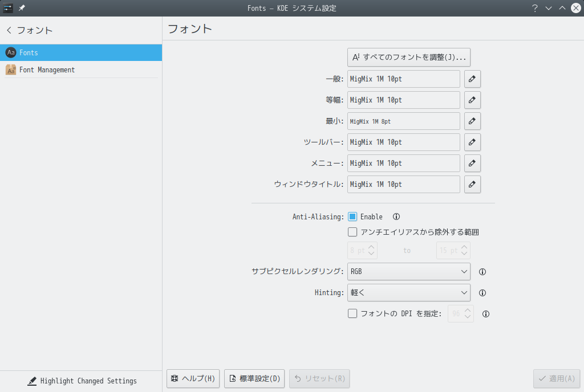
Task: Click the ウィンドウタイトル font display field
Action: tap(404, 184)
